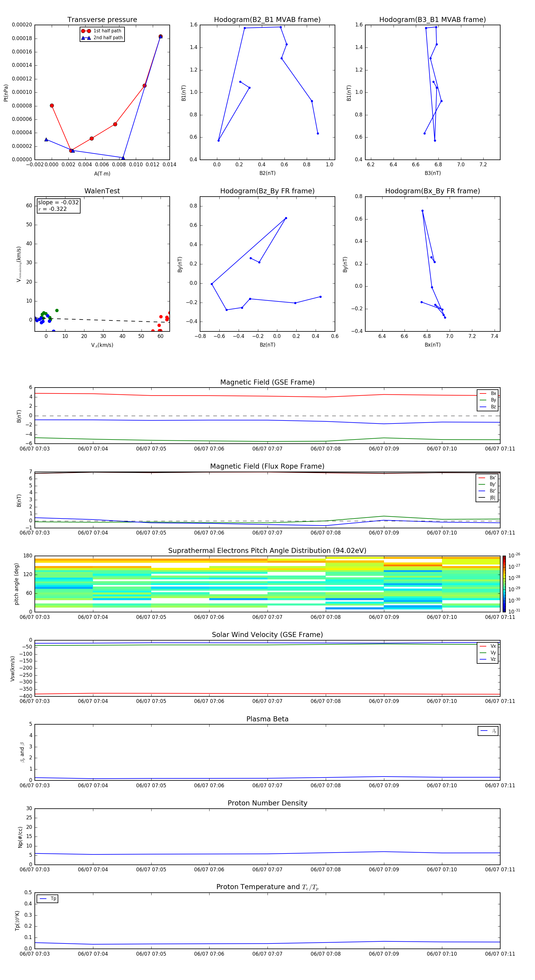The width and height of the screenshot is (535, 980).
Task: Click the 10^-31 colorbar tick label
Action: tap(514, 611)
